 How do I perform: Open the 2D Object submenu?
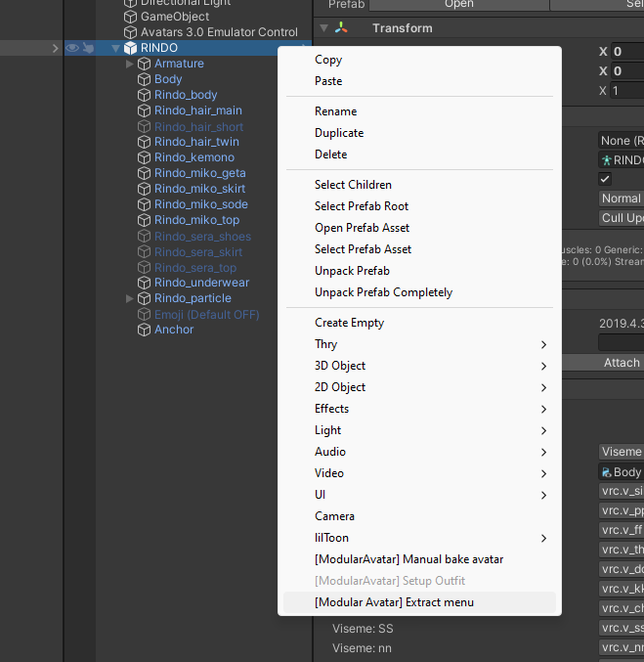[x=419, y=387]
